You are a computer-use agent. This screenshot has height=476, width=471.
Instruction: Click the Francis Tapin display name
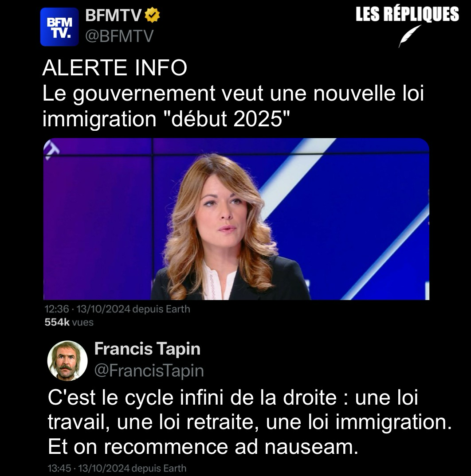(x=147, y=348)
